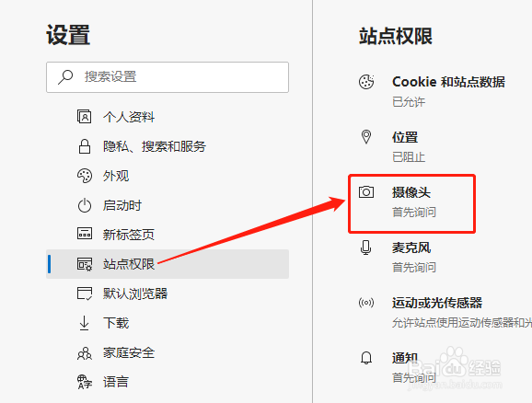Click the motion sensor icon
This screenshot has width=532, height=403.
coord(366,302)
